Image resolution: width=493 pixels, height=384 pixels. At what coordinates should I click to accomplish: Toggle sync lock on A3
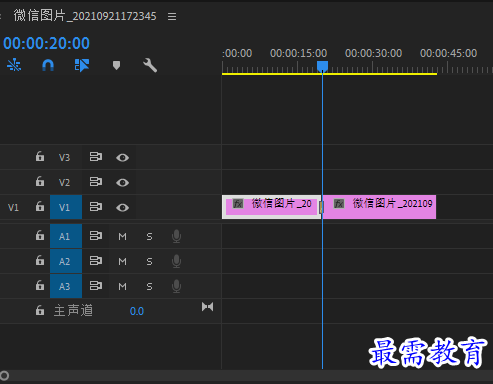tap(96, 286)
